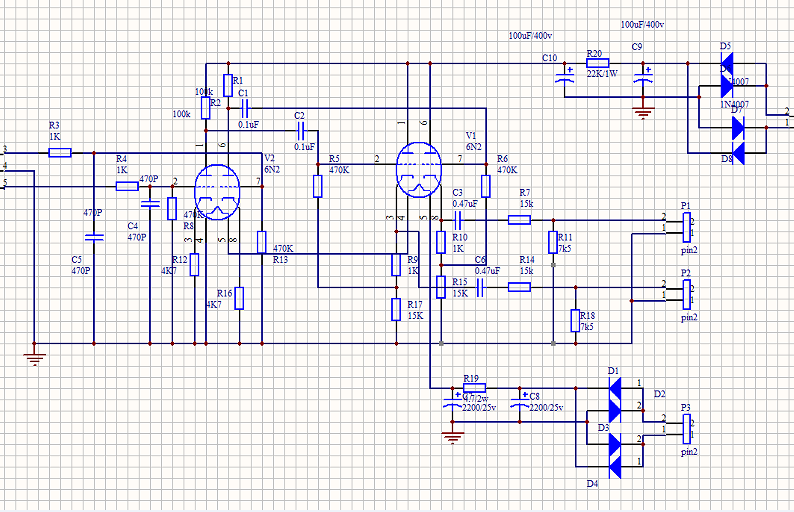The width and height of the screenshot is (794, 512).
Task: Select resistor R16 4K7 symbol
Action: pos(239,298)
